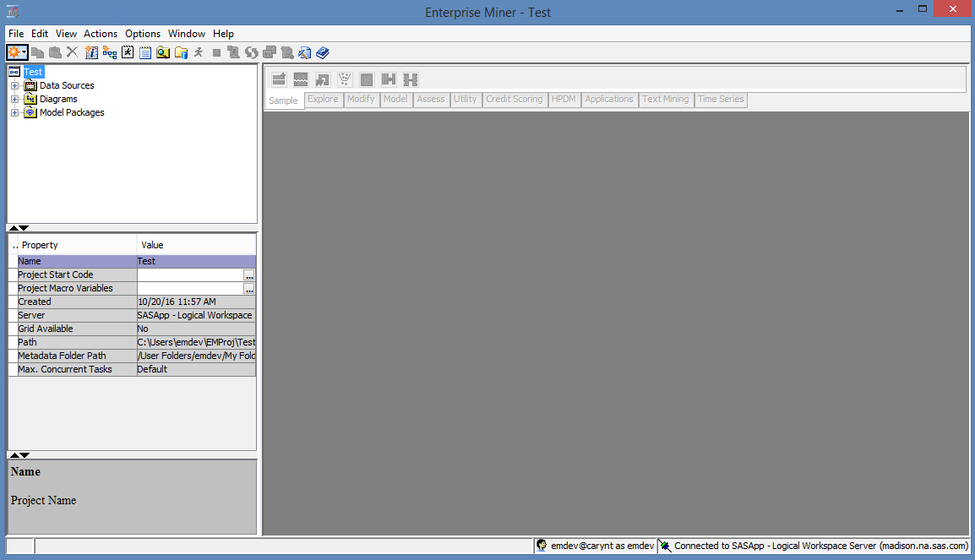Switch to the Text Mining tab

coord(665,99)
